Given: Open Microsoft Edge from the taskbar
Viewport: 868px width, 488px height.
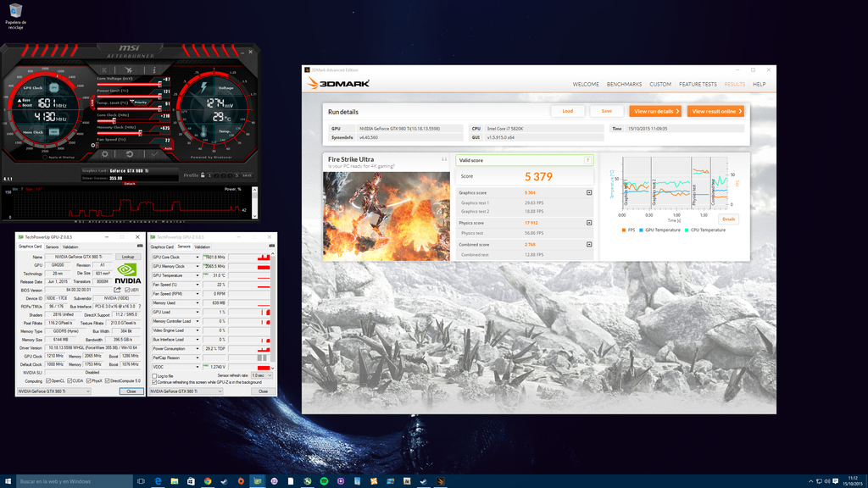Looking at the screenshot, I should 158,481.
